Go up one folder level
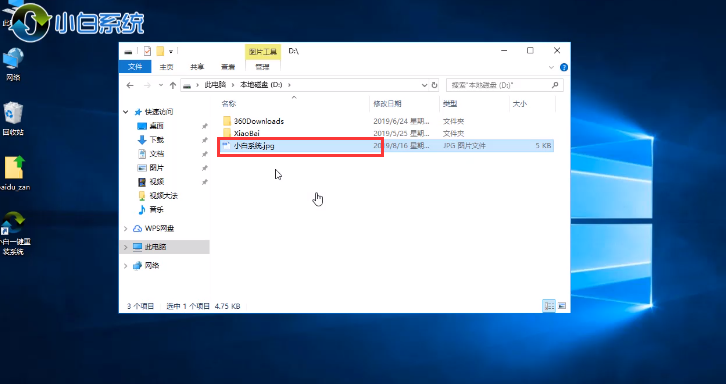Screen dimensions: 726x384 (173, 85)
